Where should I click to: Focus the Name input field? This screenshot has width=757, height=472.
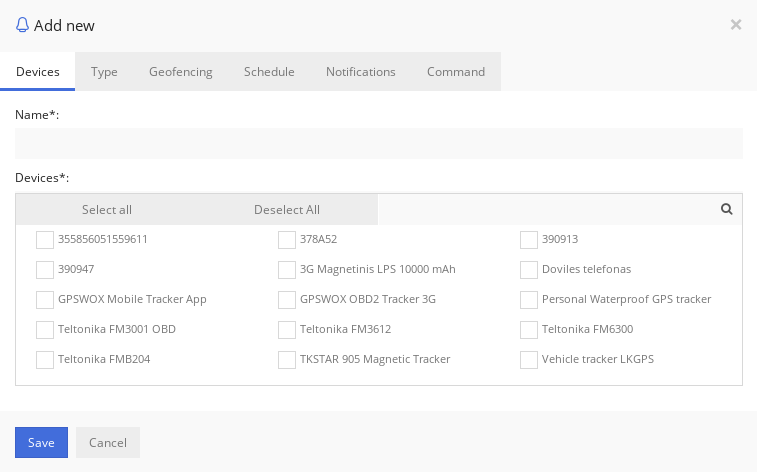tap(378, 144)
